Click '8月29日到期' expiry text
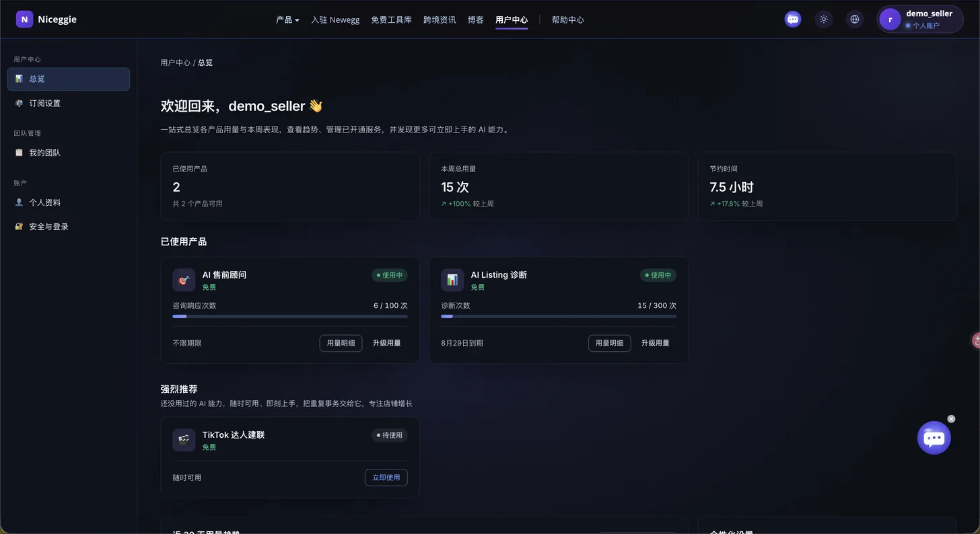The image size is (980, 534). [462, 343]
